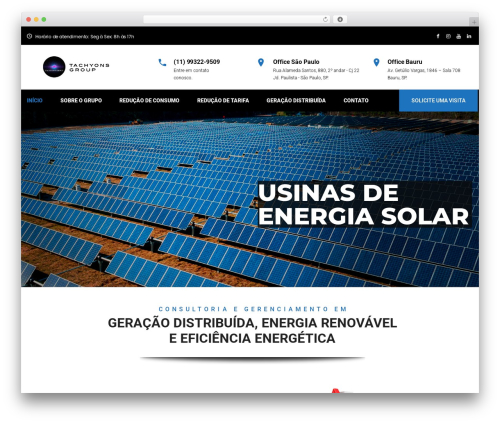The height and width of the screenshot is (423, 500).
Task: Go to the Início menu item
Action: [x=35, y=100]
